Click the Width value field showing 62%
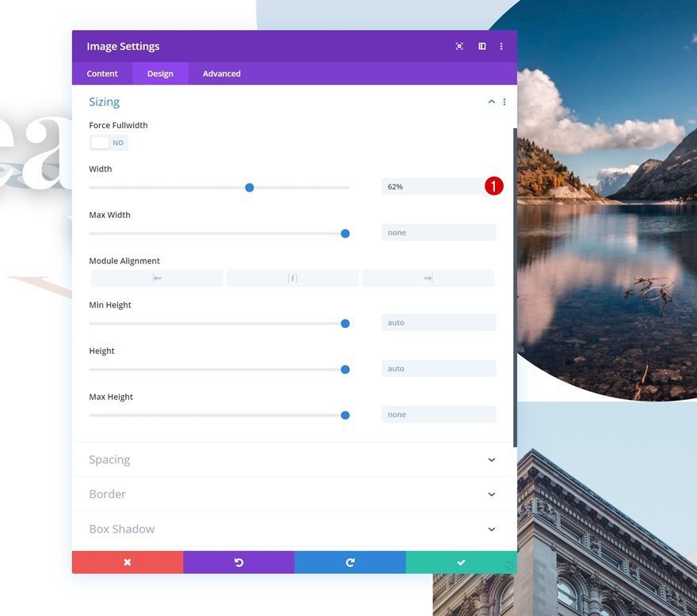The width and height of the screenshot is (697, 616). point(432,187)
